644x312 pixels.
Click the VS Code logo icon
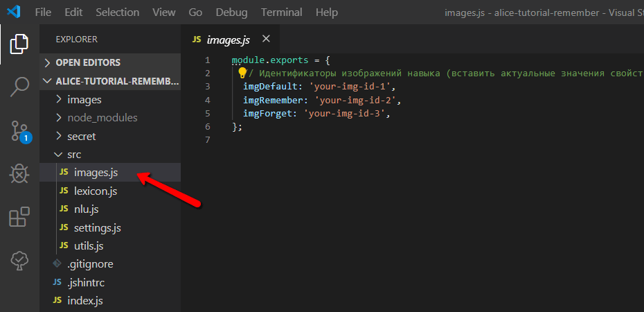pos(14,12)
